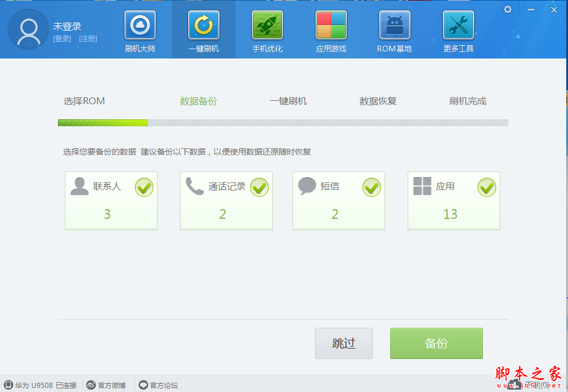This screenshot has height=392, width=568.
Task: Click the ROM基地 tab label
Action: [x=394, y=49]
